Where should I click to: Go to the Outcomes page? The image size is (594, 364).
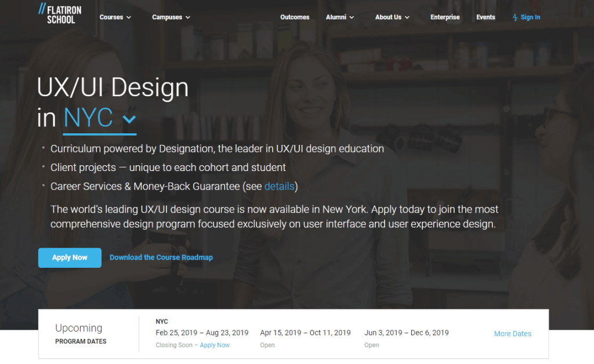click(295, 17)
